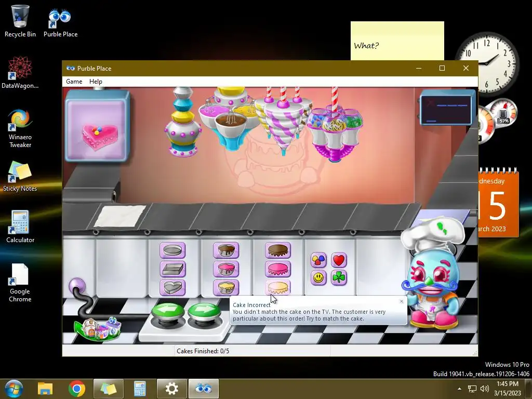Viewport: 532px width, 399px height.
Task: Open Settings gear taskbar button
Action: [171, 389]
